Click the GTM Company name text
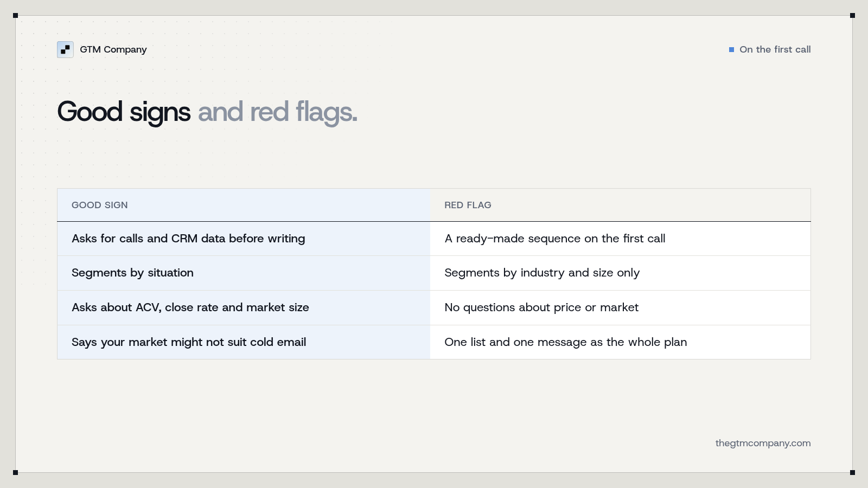This screenshot has height=488, width=868. [113, 49]
